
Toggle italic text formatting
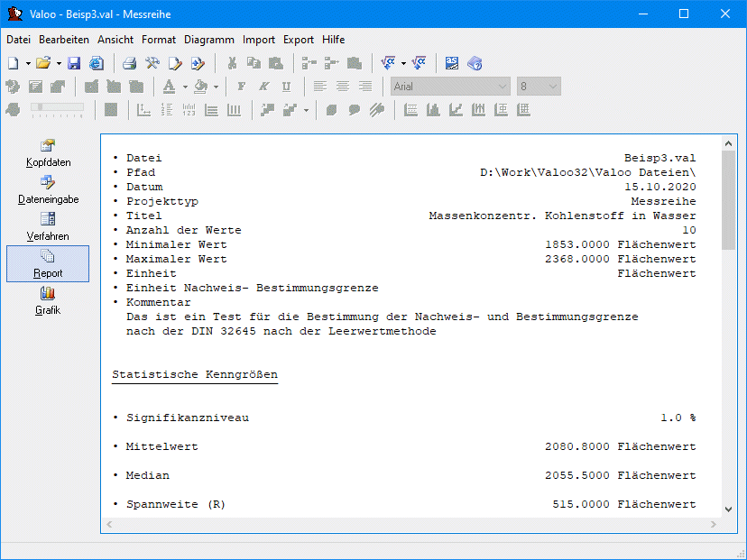click(x=263, y=87)
